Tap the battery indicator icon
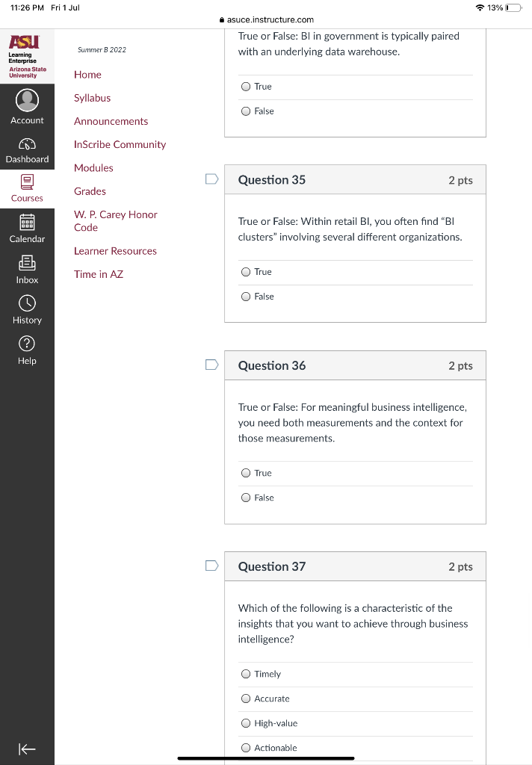Image resolution: width=532 pixels, height=765 pixels. click(x=513, y=7)
